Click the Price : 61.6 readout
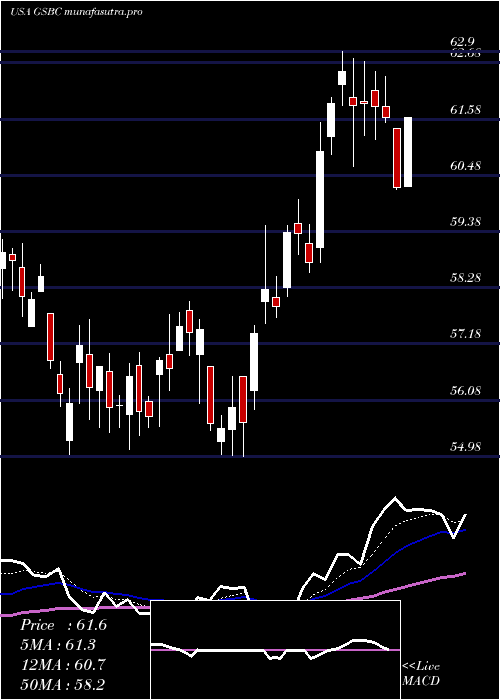500x700 pixels. [63, 625]
